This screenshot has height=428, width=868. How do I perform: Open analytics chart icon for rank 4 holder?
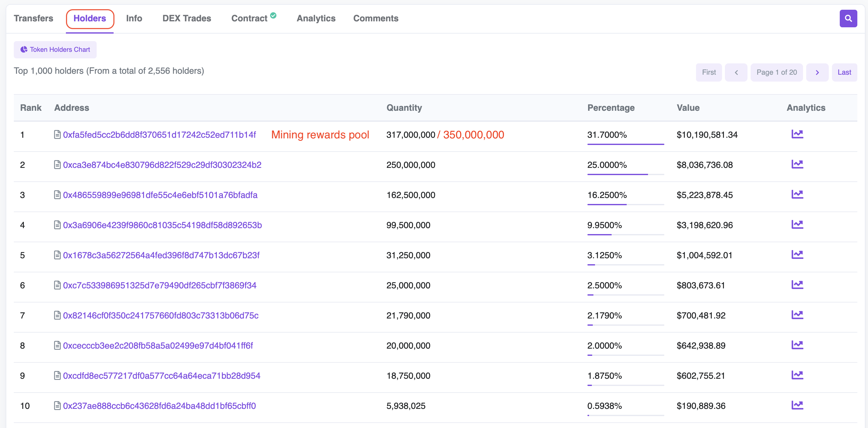[x=797, y=224]
